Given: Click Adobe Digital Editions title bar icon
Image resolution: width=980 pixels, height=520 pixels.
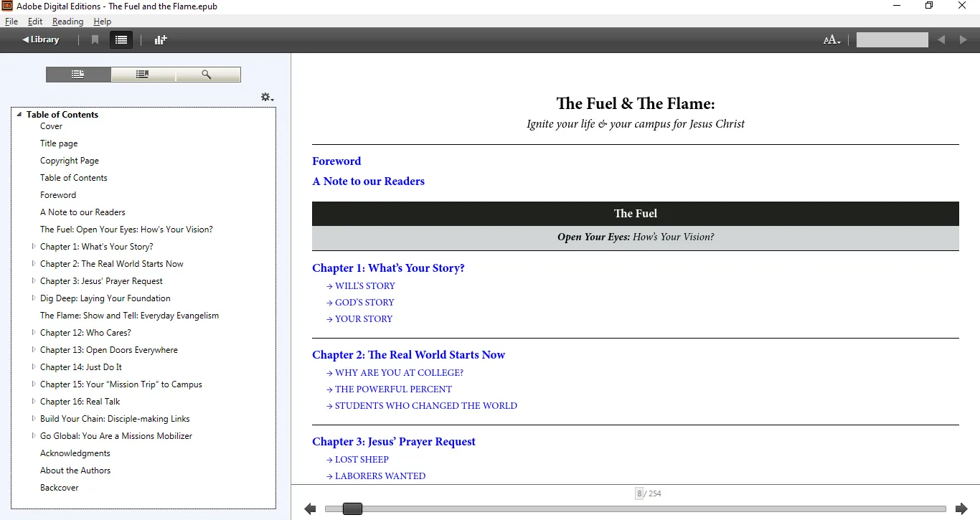Looking at the screenshot, I should pyautogui.click(x=6, y=6).
